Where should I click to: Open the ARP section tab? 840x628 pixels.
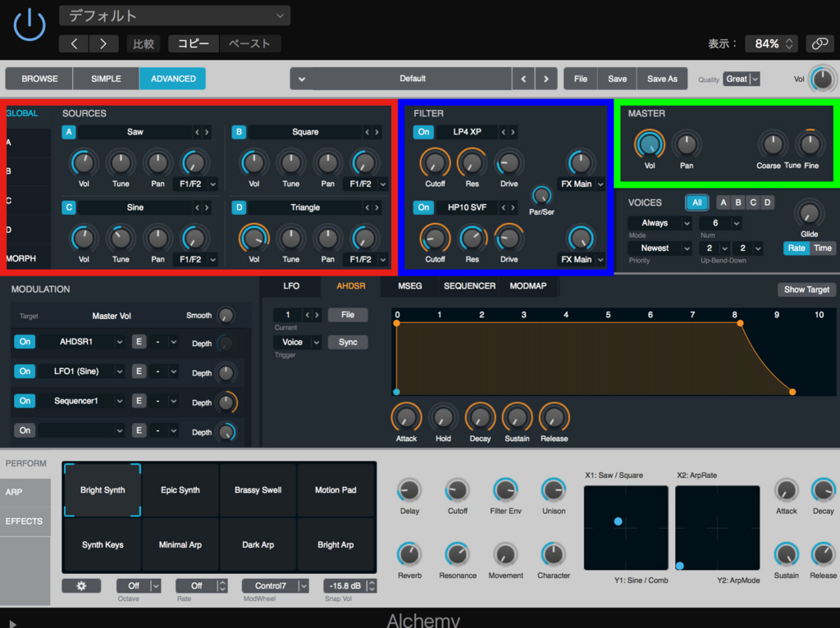(x=25, y=492)
